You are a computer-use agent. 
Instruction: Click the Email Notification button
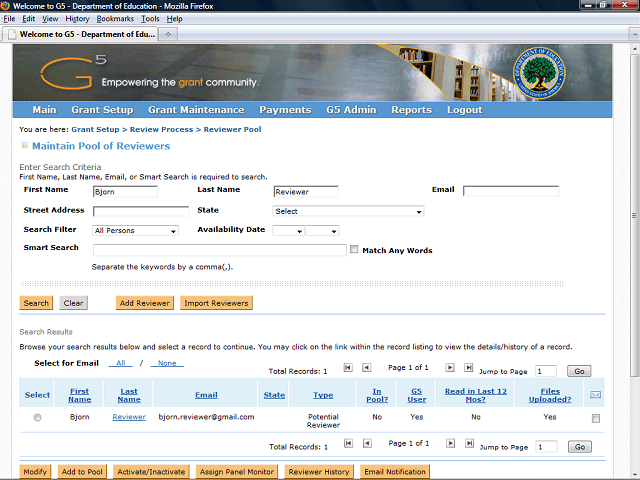395,472
